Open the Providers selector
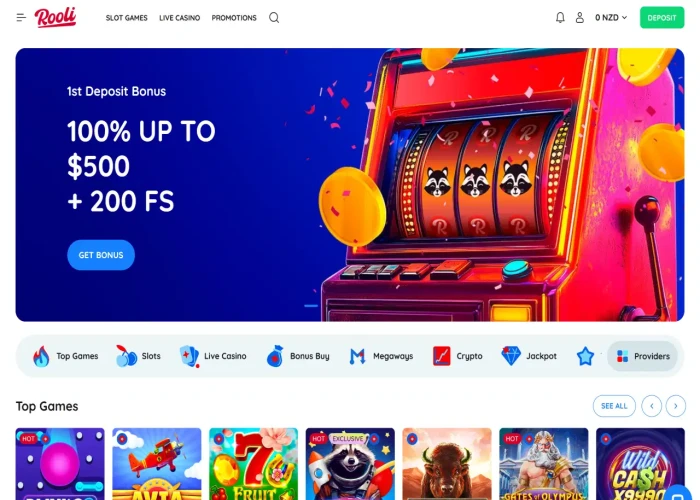Viewport: 700px width, 500px height. [642, 356]
